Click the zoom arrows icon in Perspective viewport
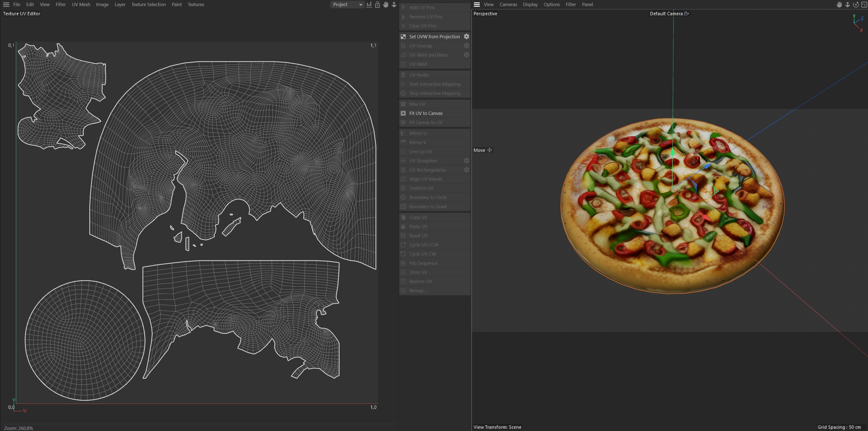This screenshot has width=868, height=431. click(847, 4)
